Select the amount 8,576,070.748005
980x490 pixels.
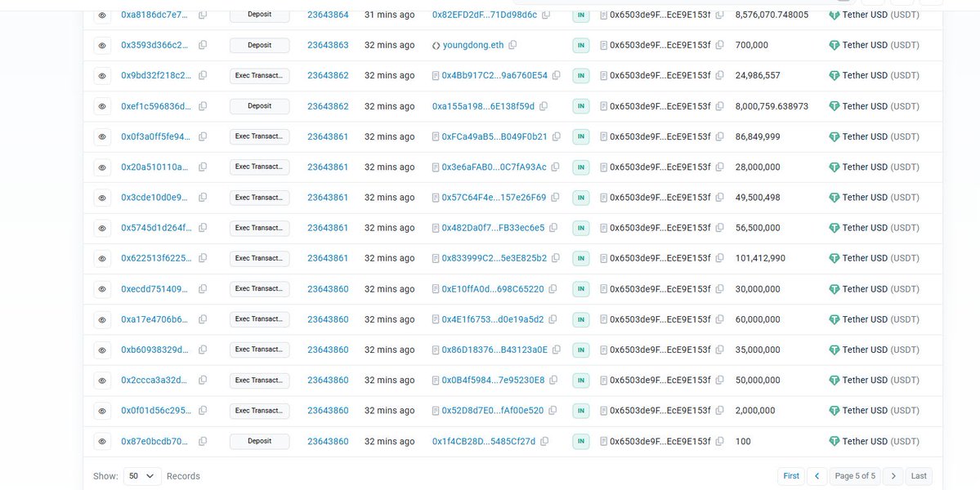point(772,15)
